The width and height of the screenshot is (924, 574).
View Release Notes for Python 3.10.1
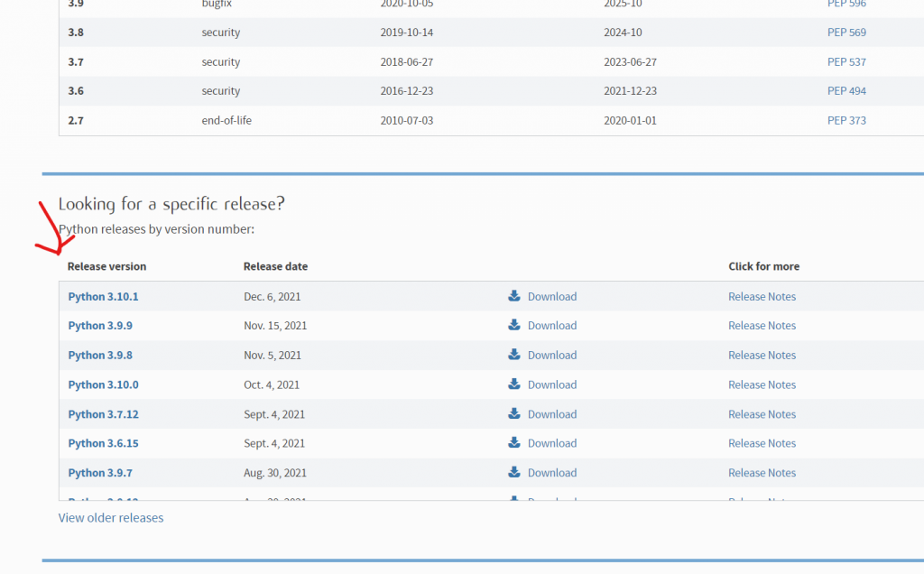tap(762, 296)
